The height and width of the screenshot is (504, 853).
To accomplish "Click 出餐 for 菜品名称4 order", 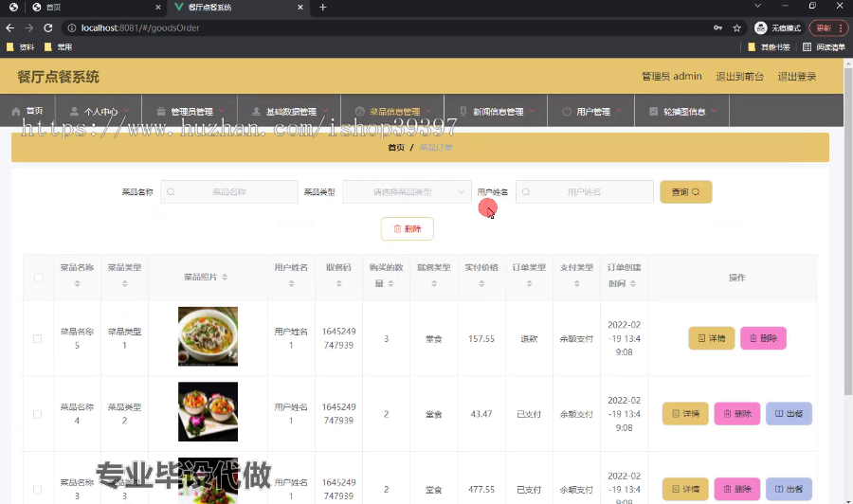I will pos(789,414).
